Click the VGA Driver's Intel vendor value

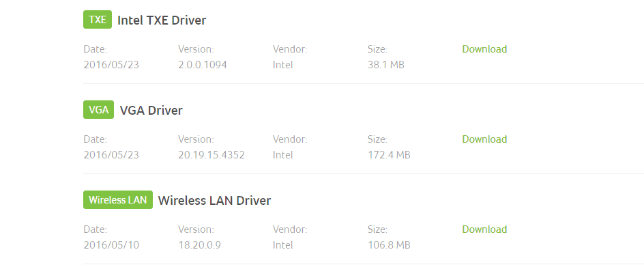(283, 155)
